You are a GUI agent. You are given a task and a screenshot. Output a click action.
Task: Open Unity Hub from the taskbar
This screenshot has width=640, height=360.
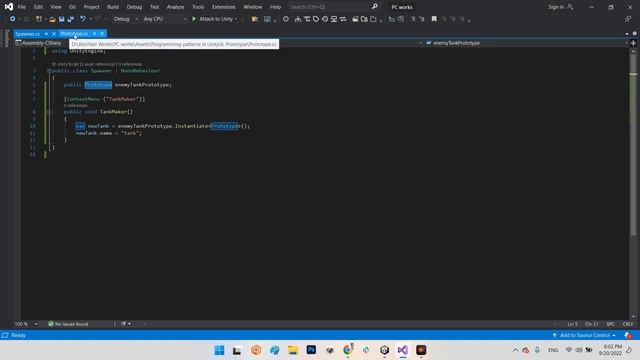click(x=384, y=350)
